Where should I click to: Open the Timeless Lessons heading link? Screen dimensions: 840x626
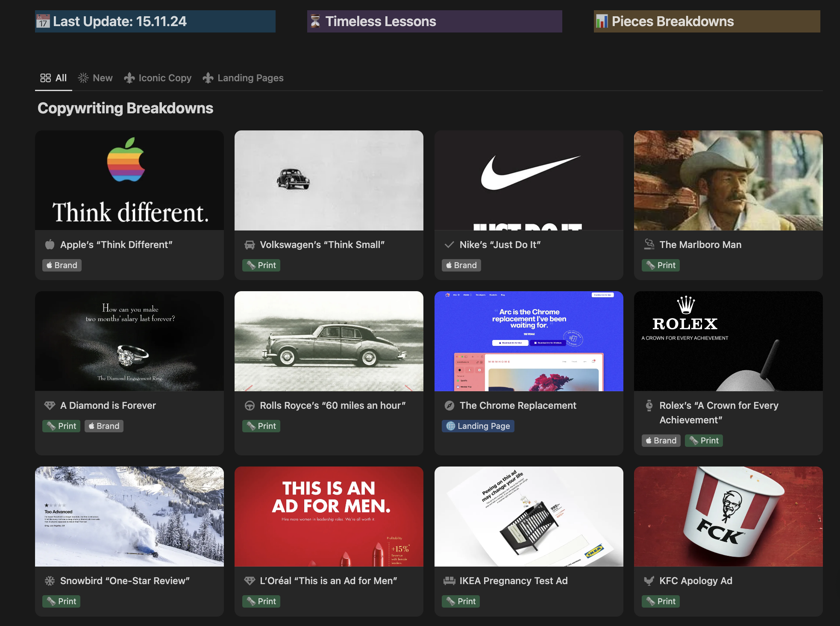coord(380,21)
